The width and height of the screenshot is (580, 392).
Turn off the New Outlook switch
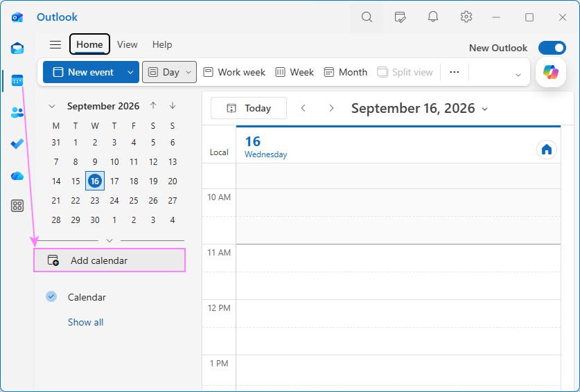(552, 48)
